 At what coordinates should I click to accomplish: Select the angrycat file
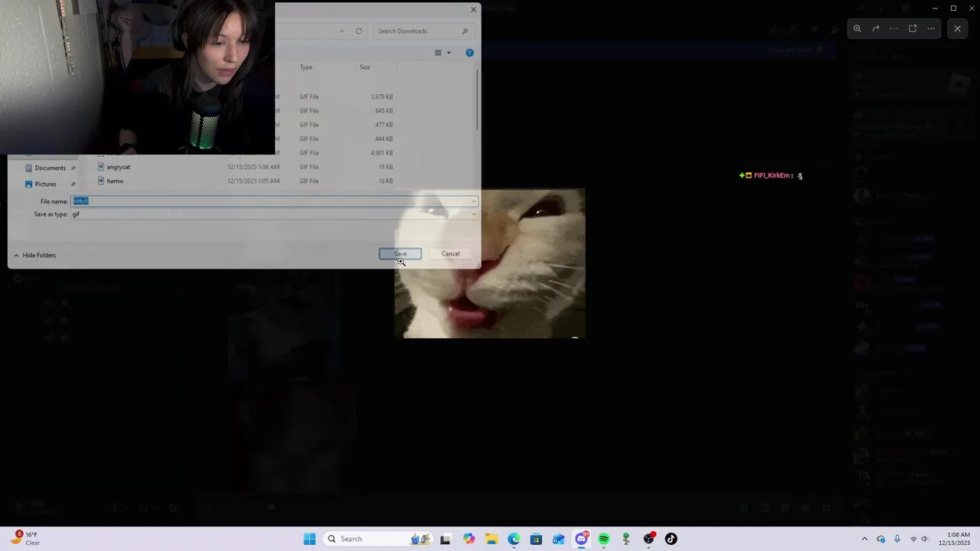point(118,167)
